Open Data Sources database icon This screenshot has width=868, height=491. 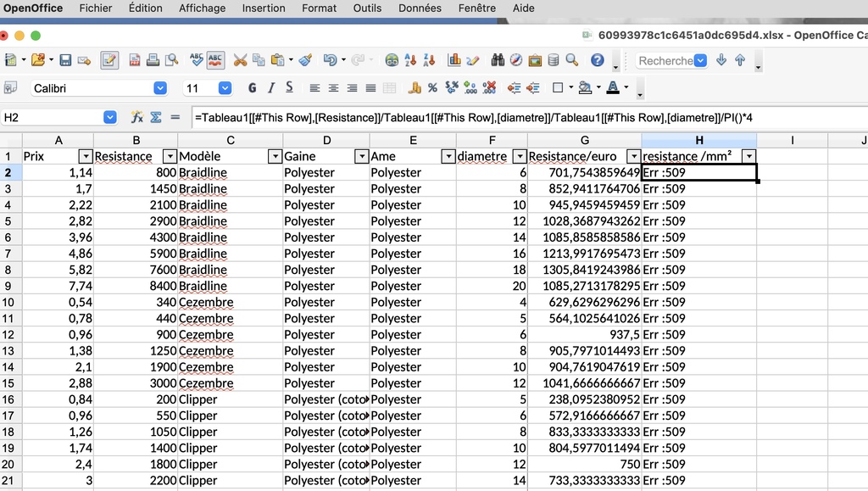553,60
